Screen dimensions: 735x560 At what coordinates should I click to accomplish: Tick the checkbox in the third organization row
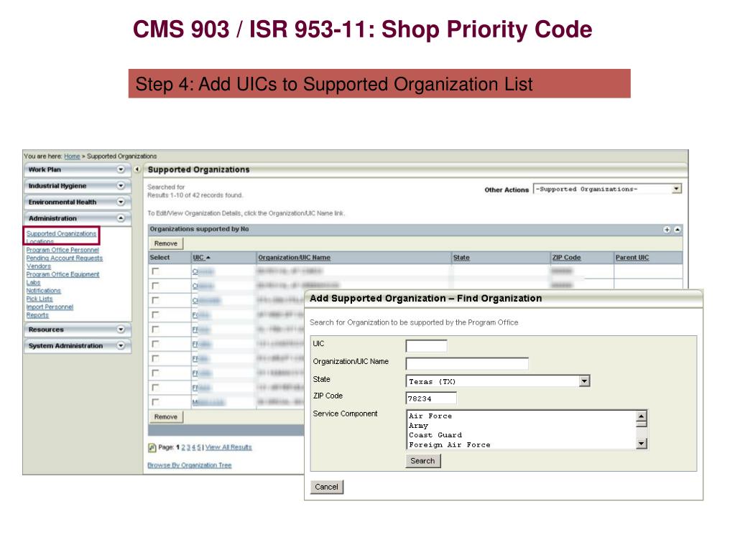pos(155,300)
